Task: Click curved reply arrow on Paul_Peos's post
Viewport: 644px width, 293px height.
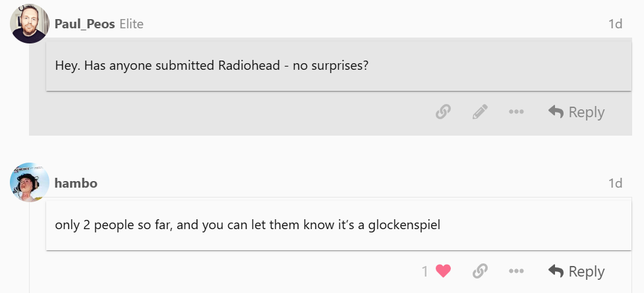Action: (x=556, y=112)
